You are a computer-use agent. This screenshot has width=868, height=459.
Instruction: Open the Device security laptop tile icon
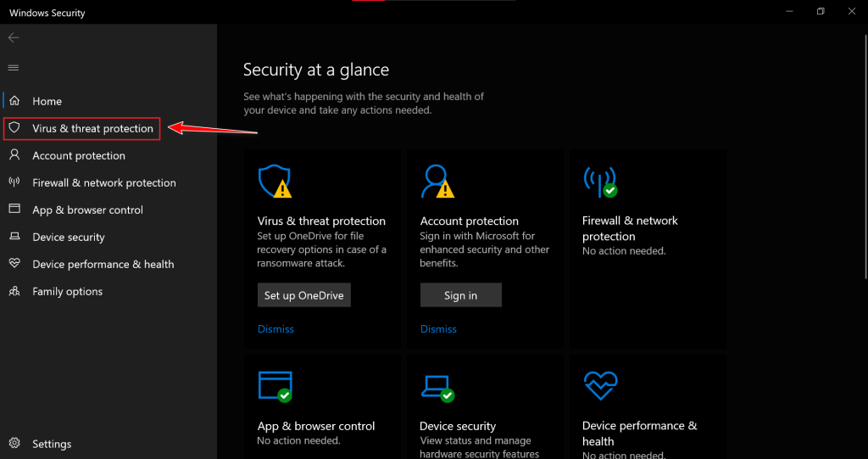coord(436,388)
